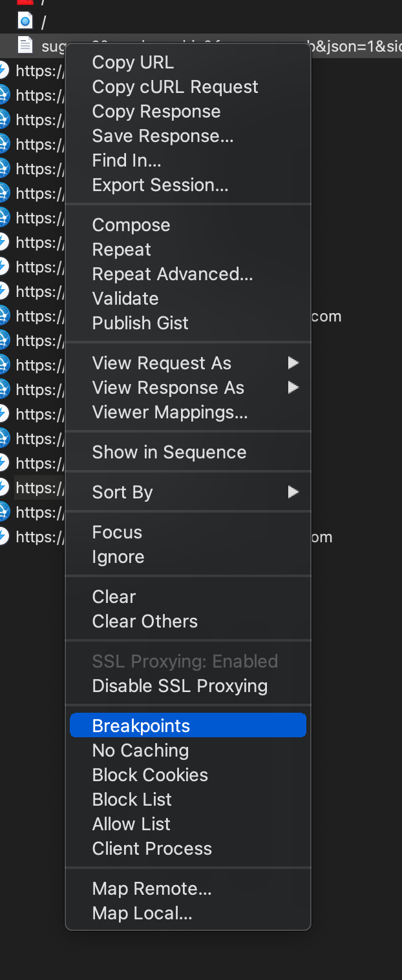Select Compose to edit the request

point(131,225)
